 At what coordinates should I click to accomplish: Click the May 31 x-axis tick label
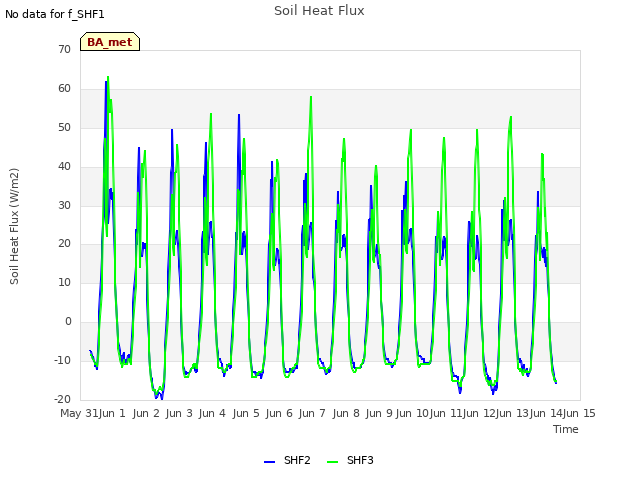pyautogui.click(x=79, y=413)
